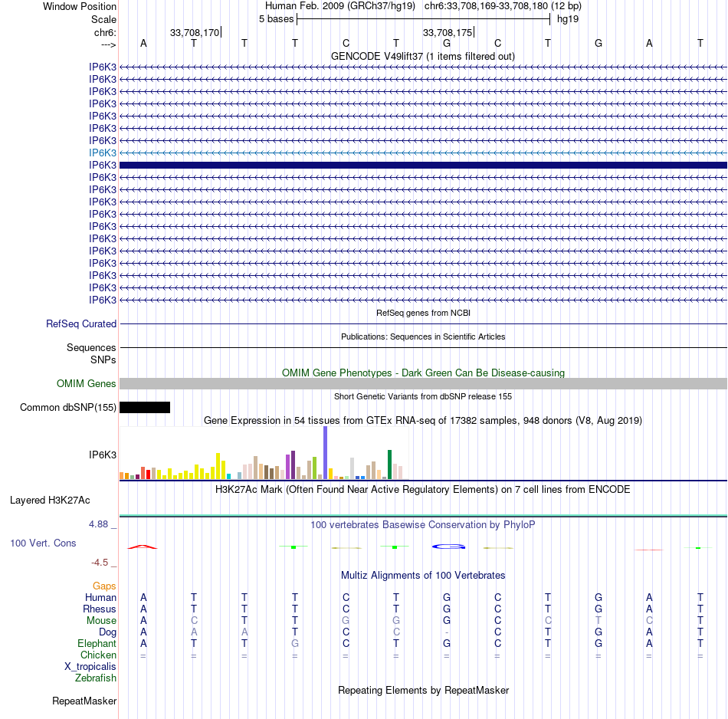Select the Elephant alignment row label

pos(97,643)
